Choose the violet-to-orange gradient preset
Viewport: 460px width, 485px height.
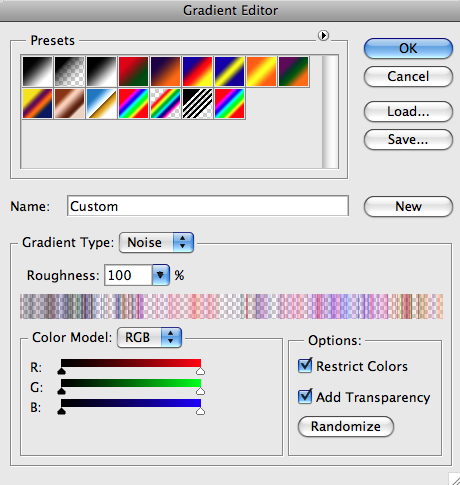165,72
